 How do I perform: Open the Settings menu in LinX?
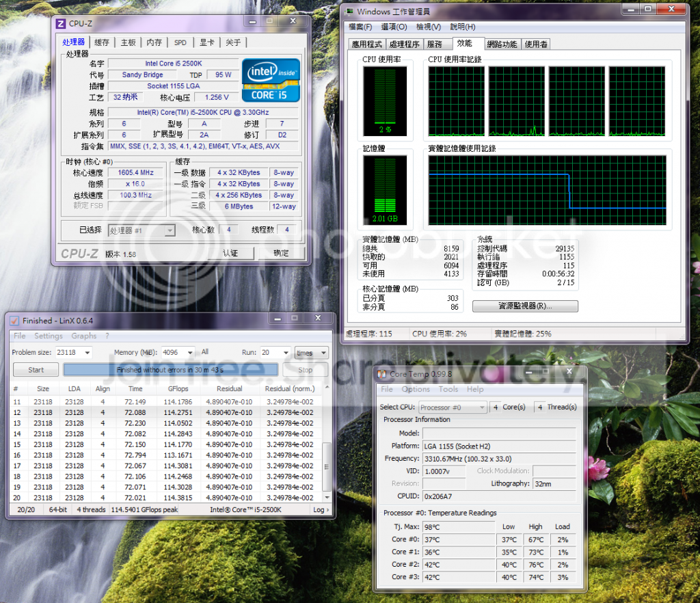click(x=49, y=336)
